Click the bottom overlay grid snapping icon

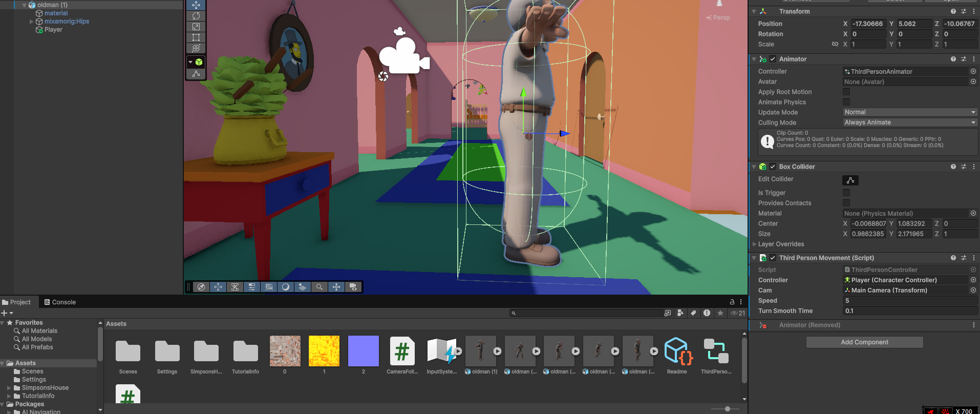(x=269, y=287)
